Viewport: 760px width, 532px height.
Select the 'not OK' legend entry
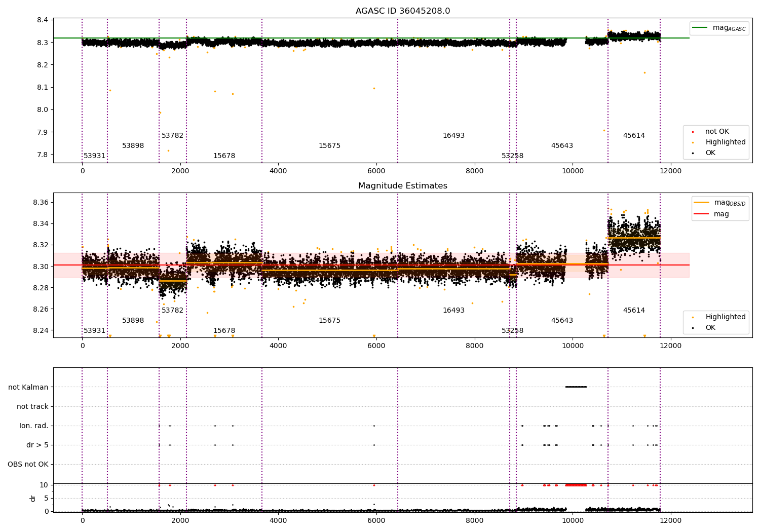pyautogui.click(x=717, y=132)
